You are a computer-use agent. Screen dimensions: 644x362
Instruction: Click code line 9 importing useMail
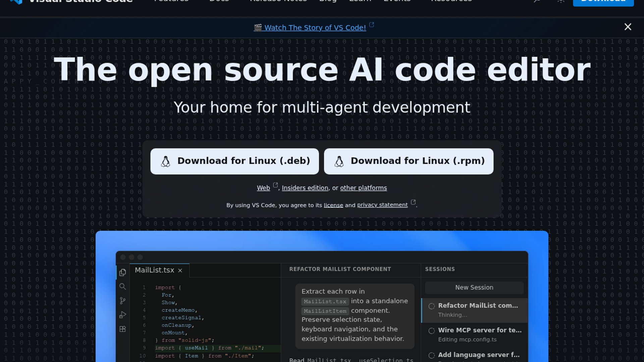(209, 348)
